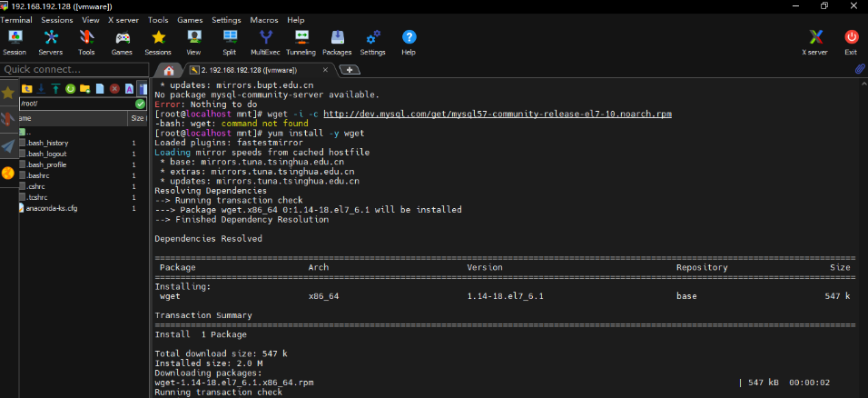Go to the parent directory entry

pyautogui.click(x=29, y=132)
